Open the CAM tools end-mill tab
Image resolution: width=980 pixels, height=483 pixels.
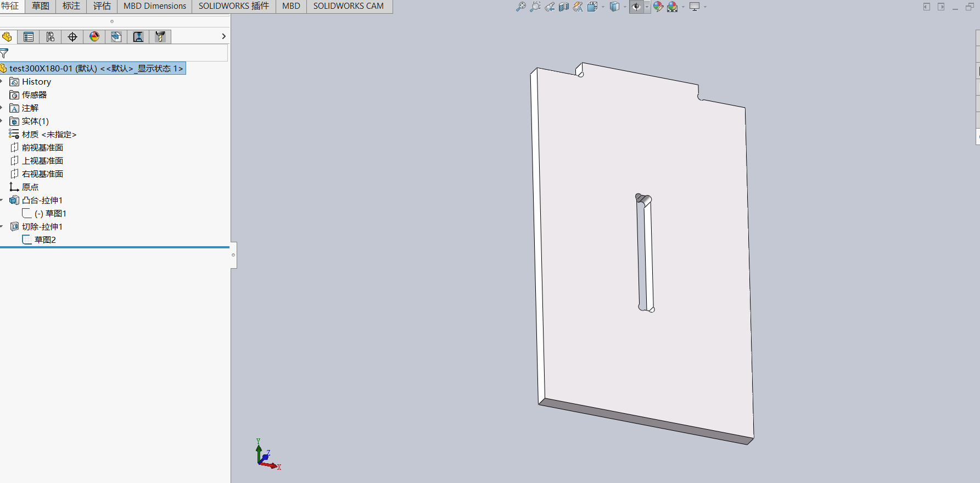(x=160, y=37)
